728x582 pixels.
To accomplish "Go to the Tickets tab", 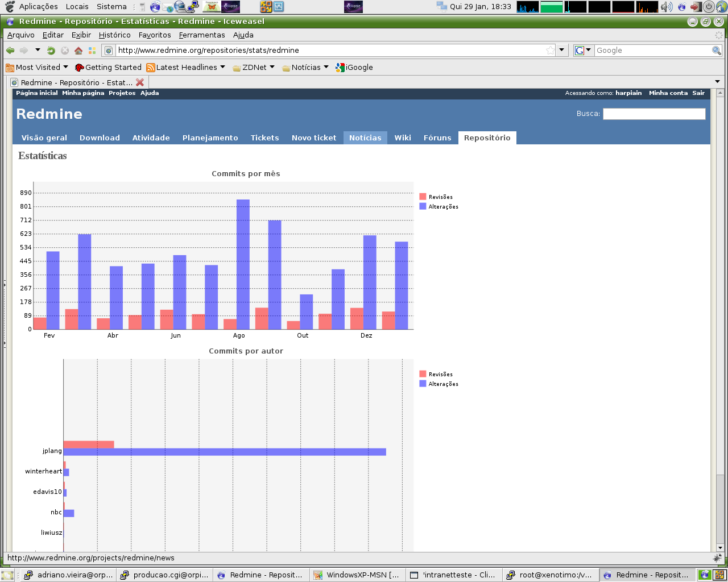I will point(264,138).
